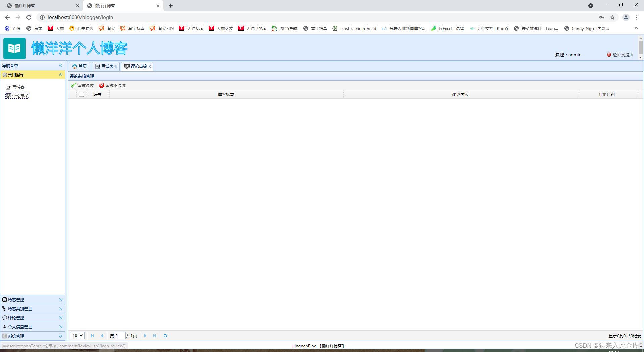Click the saved password key icon

coord(602,17)
